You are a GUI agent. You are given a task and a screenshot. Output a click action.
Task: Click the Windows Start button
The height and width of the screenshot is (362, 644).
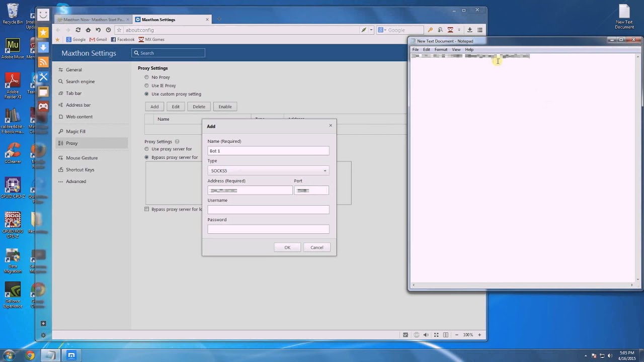tap(9, 355)
